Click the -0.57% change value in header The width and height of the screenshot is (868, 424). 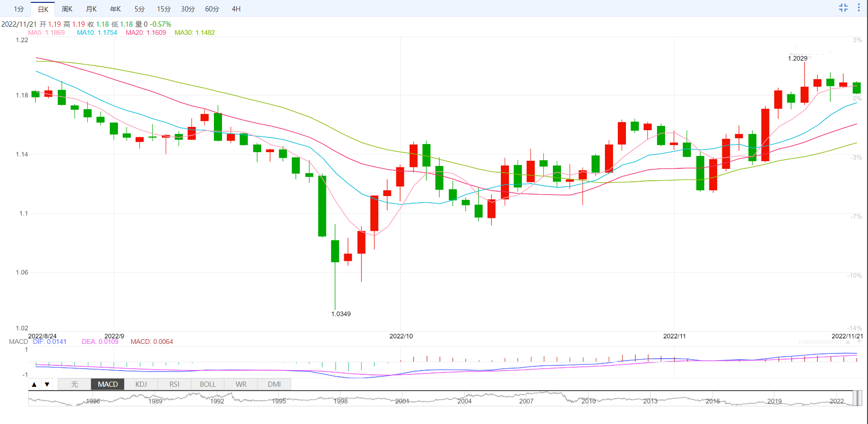pyautogui.click(x=160, y=24)
